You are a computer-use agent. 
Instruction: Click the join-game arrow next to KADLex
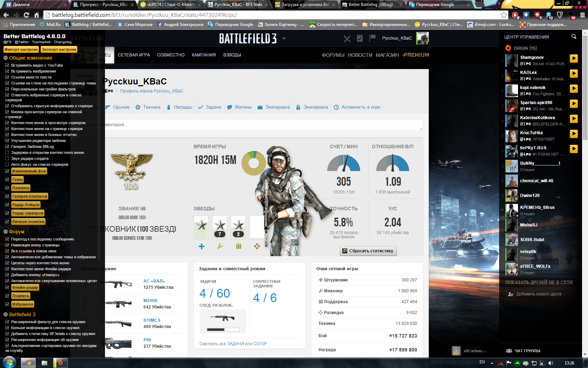574,74
